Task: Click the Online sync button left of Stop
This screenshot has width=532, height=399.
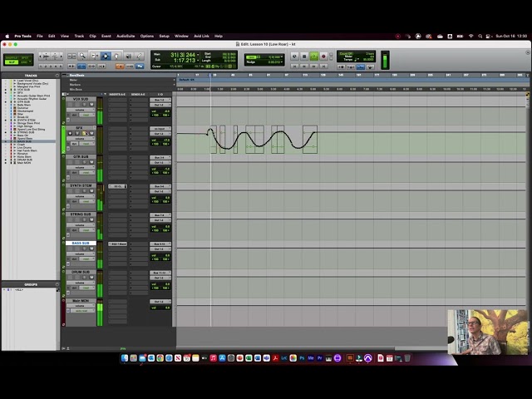Action: click(294, 57)
